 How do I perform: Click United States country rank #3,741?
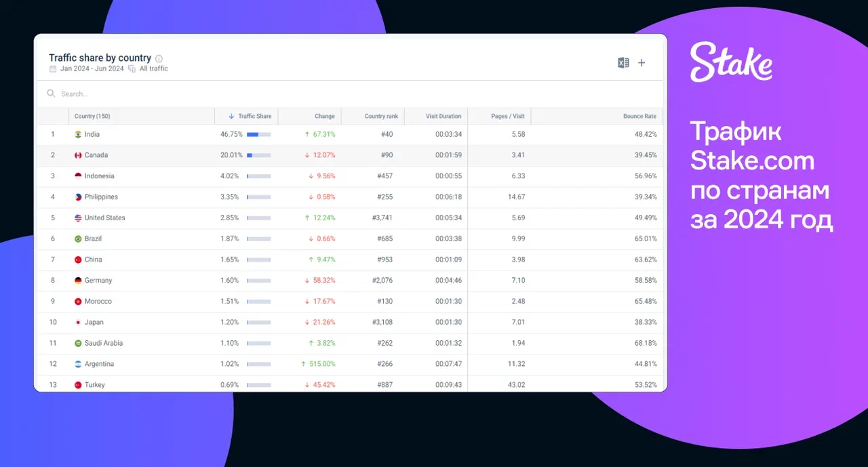click(382, 218)
